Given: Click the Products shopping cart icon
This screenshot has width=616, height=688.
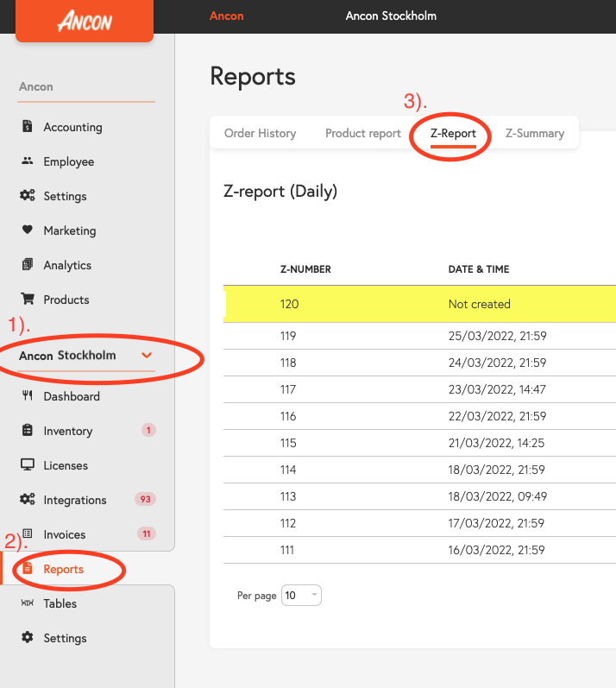Looking at the screenshot, I should (28, 299).
